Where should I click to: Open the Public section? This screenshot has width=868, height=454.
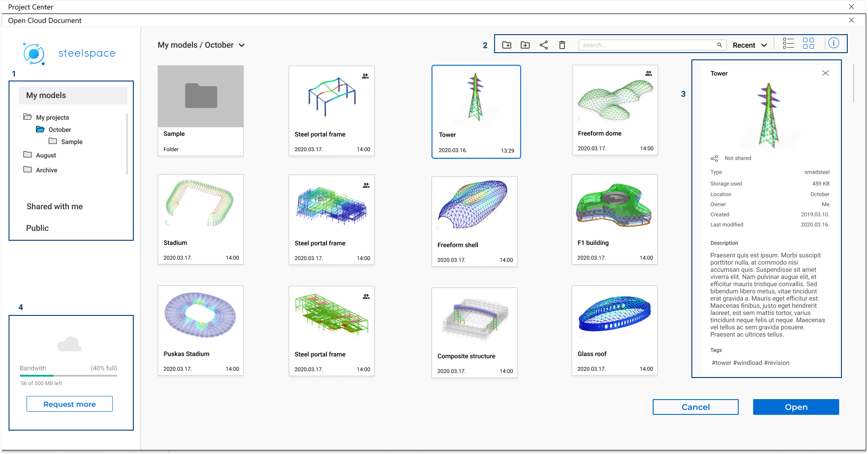pyautogui.click(x=37, y=228)
